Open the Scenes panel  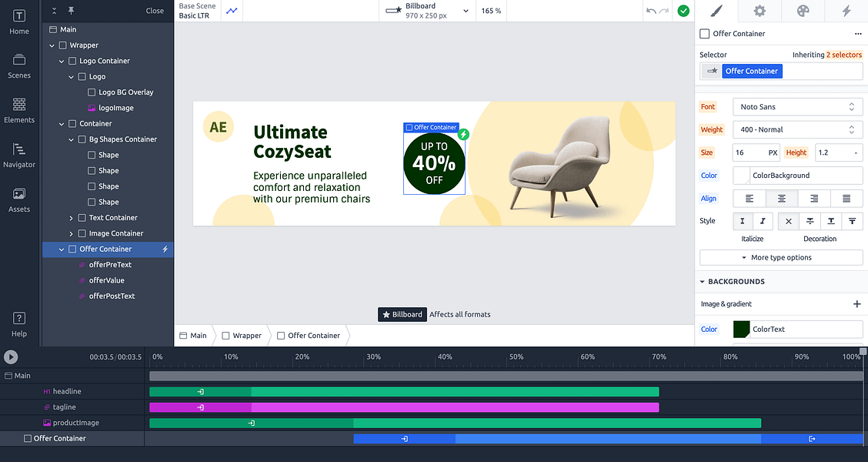coord(18,66)
